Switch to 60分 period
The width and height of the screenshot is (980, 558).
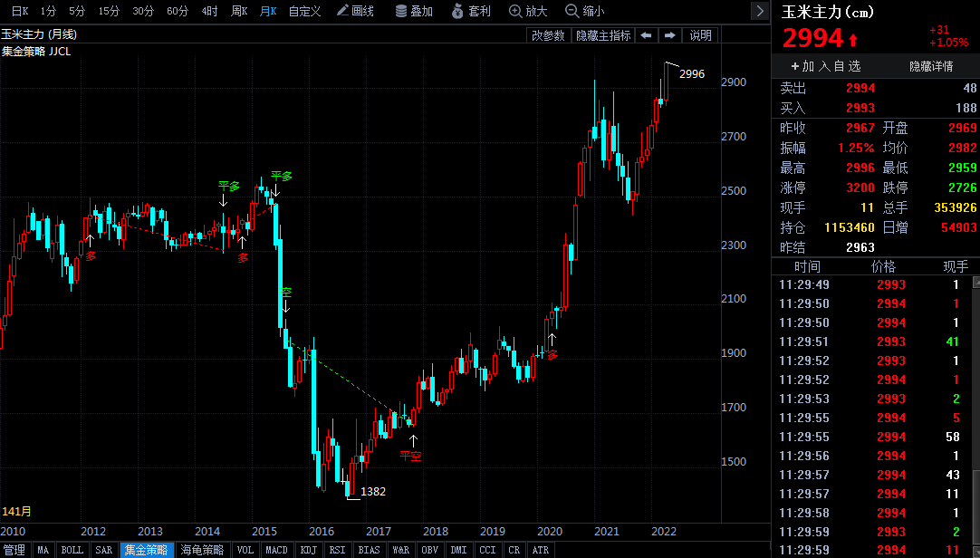click(x=178, y=11)
